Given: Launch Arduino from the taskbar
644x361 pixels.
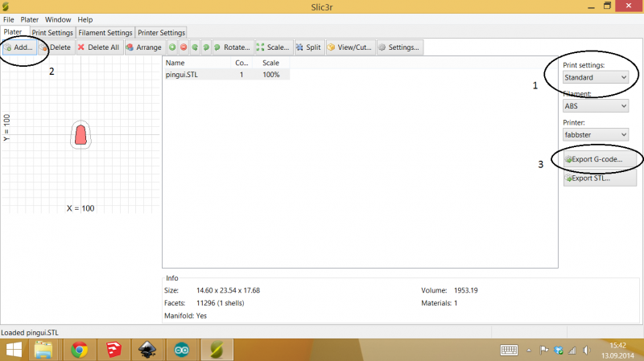Looking at the screenshot, I should [183, 350].
